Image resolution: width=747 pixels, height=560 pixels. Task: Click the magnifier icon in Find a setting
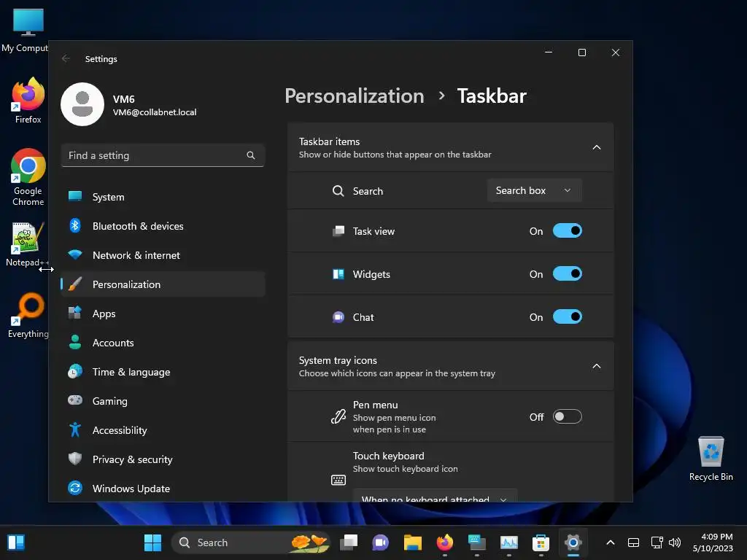(251, 155)
